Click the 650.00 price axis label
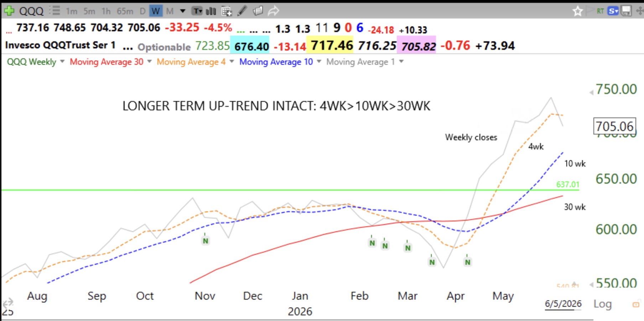The height and width of the screenshot is (321, 644). tap(616, 179)
